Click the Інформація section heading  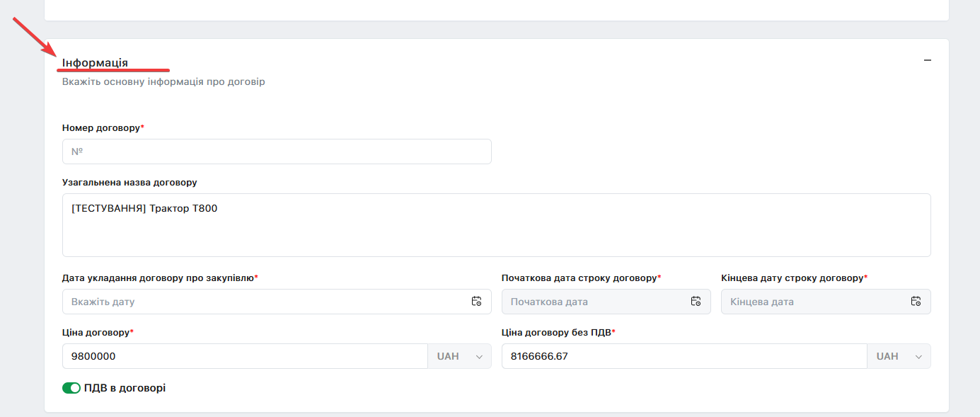tap(95, 63)
